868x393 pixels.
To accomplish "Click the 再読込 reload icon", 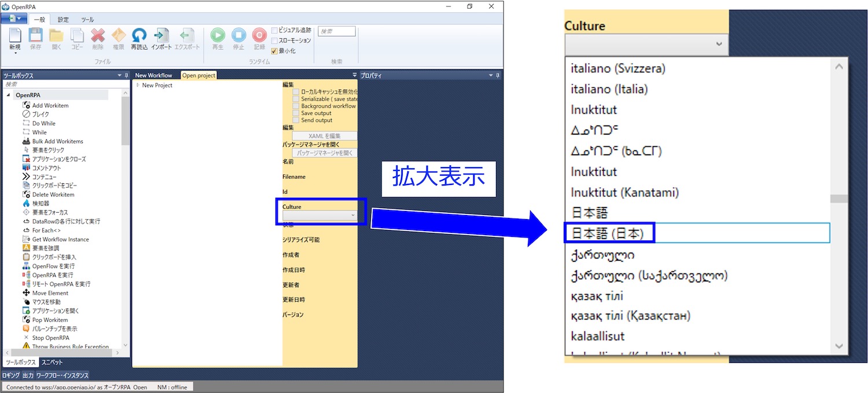I will [139, 35].
